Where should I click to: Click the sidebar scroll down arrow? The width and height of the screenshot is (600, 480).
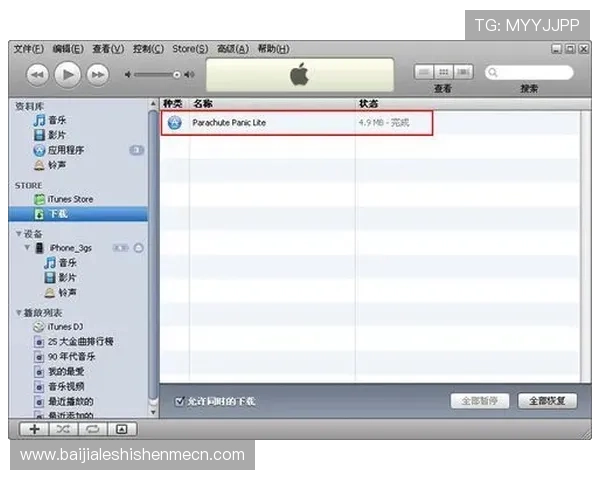[x=153, y=412]
